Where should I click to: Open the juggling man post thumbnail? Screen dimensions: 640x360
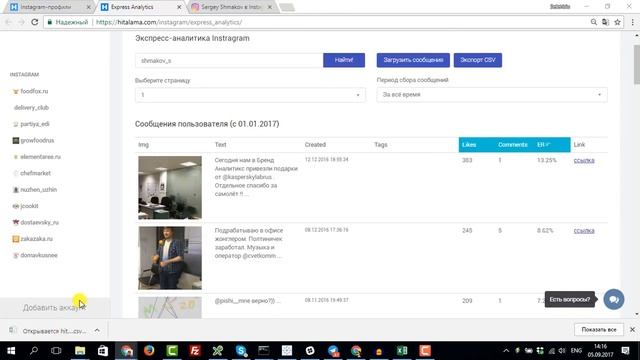pyautogui.click(x=170, y=258)
